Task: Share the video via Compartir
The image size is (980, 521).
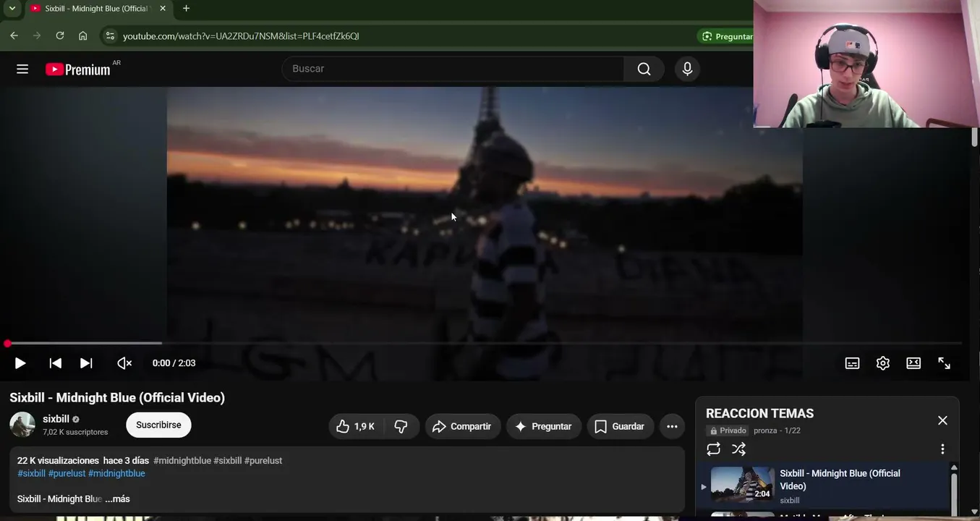Action: 463,426
